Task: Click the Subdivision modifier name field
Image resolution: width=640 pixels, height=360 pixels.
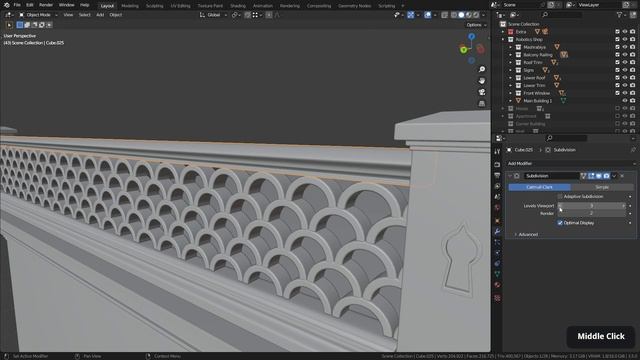Action: (551, 176)
